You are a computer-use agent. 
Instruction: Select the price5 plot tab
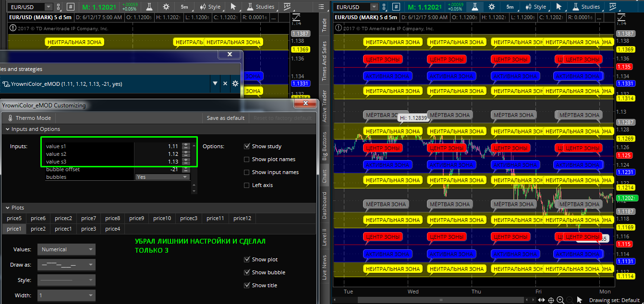(14, 218)
